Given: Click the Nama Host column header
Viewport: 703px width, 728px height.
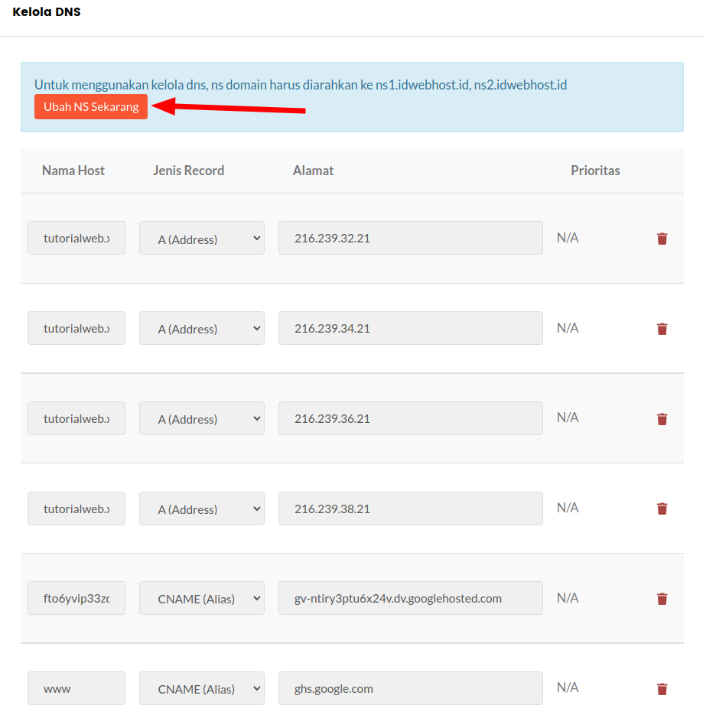Looking at the screenshot, I should tap(73, 171).
